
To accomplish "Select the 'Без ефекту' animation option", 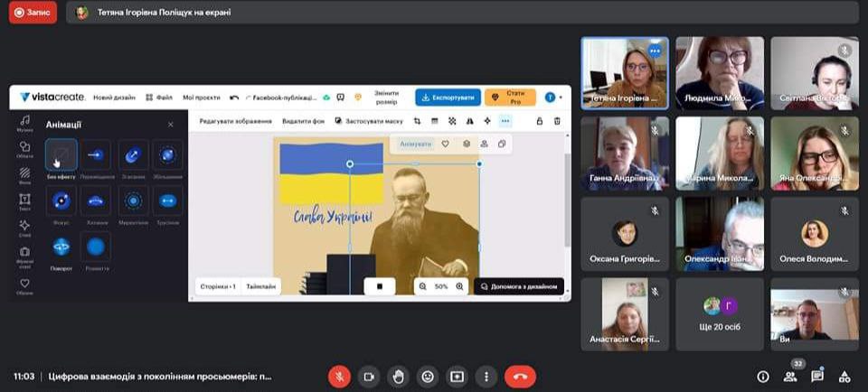I will (x=61, y=155).
